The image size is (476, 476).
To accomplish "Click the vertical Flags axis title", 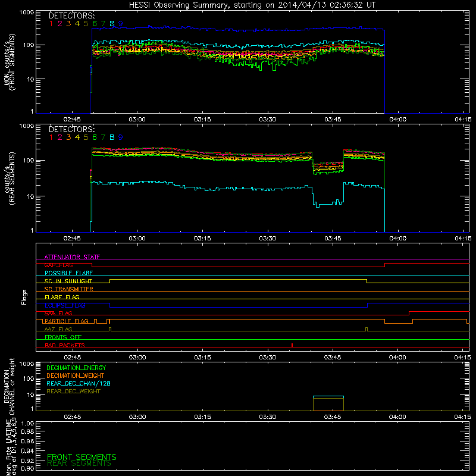I will 24,297.
